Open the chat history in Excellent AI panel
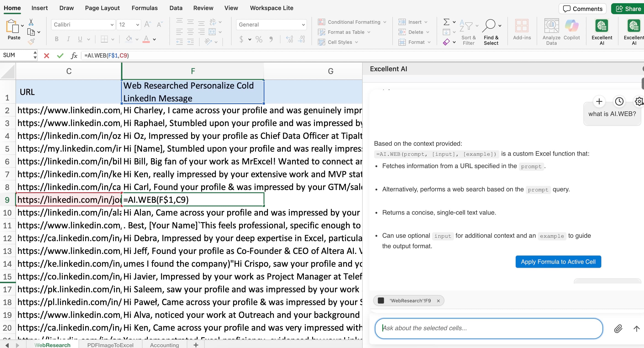 tap(619, 101)
